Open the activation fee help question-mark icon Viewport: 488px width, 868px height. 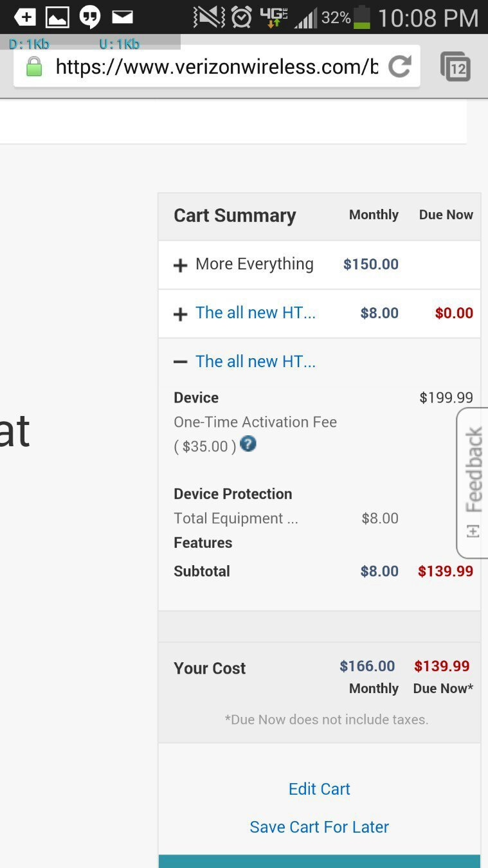tap(248, 444)
